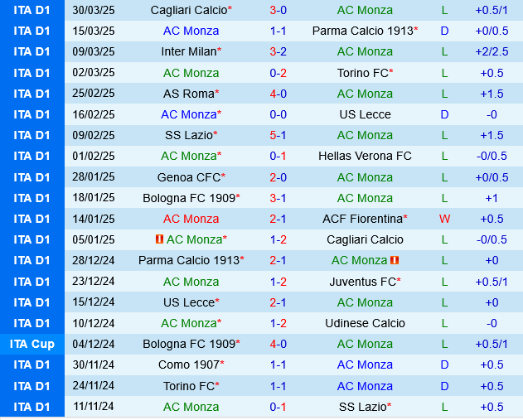Click the ITA D1 label for 30/03/25 match
The width and height of the screenshot is (523, 420).
[31, 10]
